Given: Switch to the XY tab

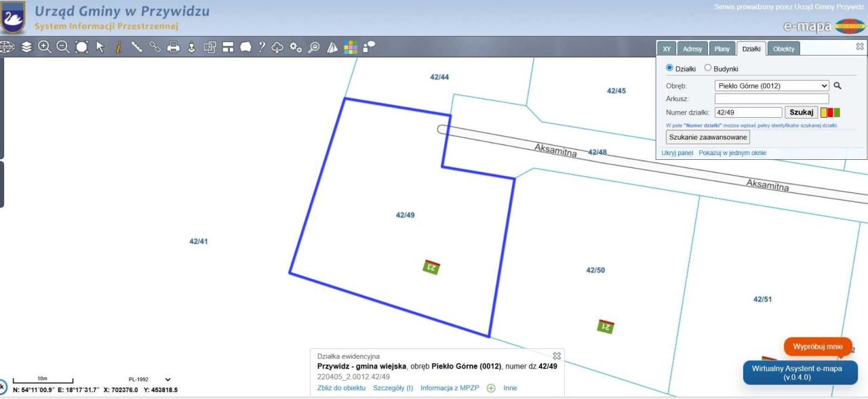Looking at the screenshot, I should tap(667, 49).
